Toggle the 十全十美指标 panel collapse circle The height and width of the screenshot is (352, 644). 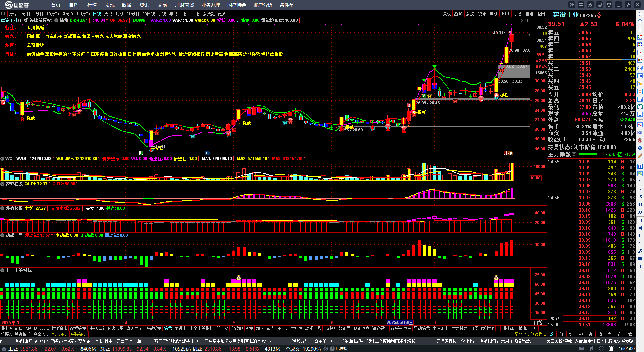coord(2,270)
